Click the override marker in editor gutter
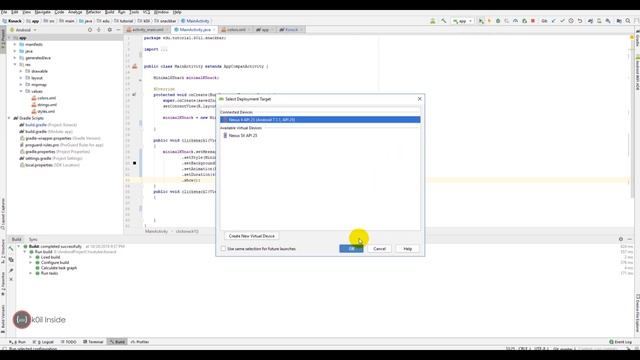This screenshot has width=640, height=360. tap(135, 95)
